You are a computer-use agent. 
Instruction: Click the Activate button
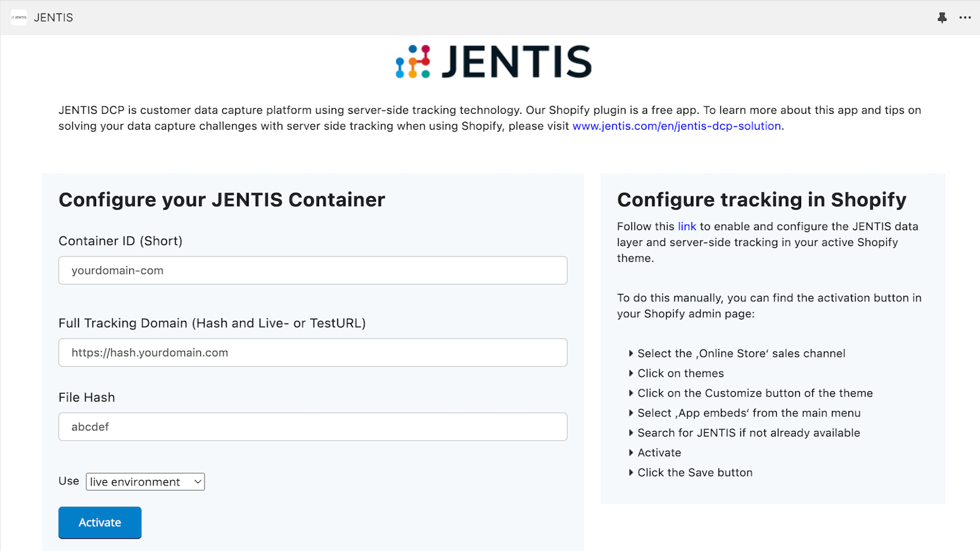(100, 523)
